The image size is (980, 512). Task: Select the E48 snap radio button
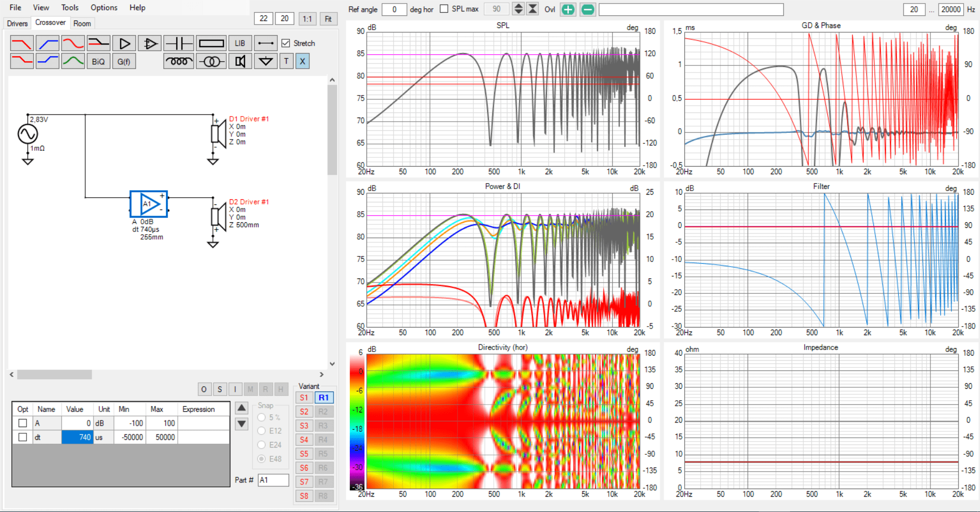click(261, 459)
